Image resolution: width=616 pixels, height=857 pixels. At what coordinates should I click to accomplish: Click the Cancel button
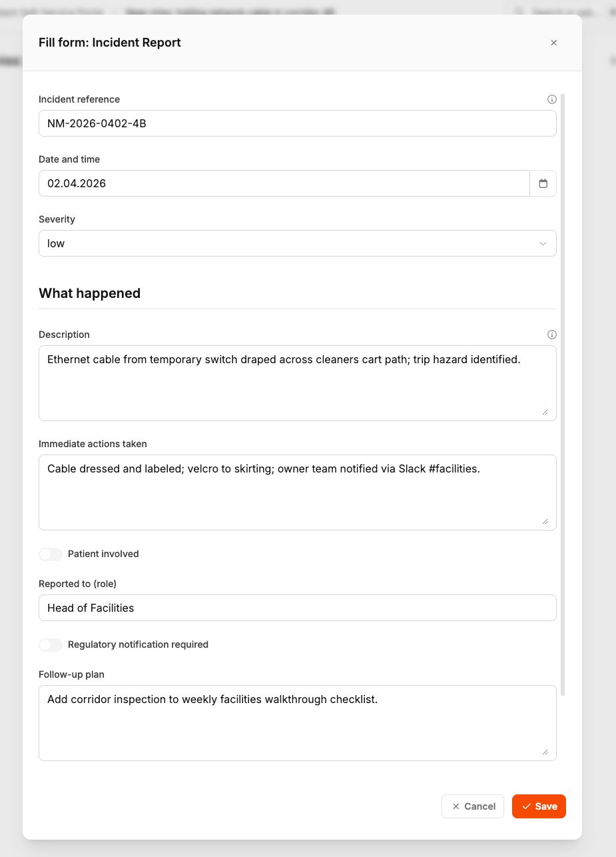pos(473,806)
